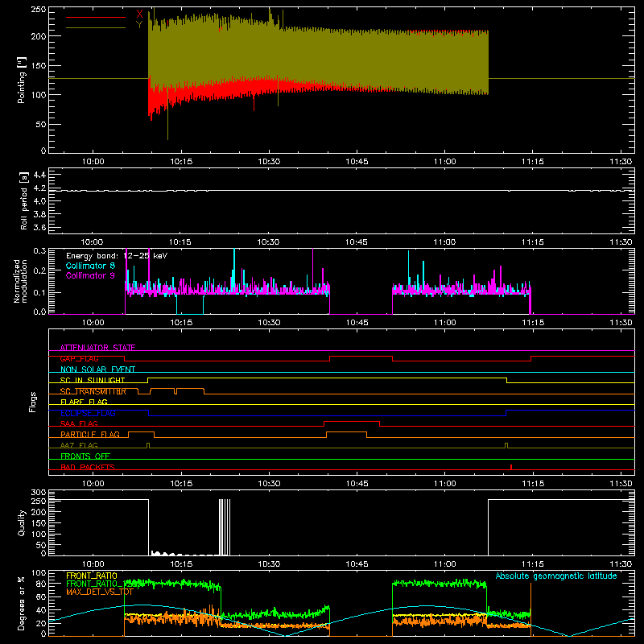Click the ATTENUATOR_STATE flag label
The image size is (644, 644).
[97, 348]
